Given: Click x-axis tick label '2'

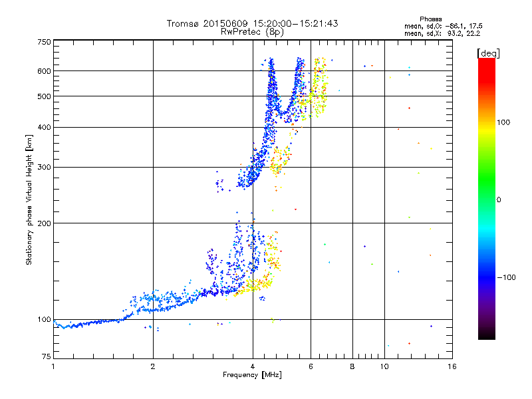Looking at the screenshot, I should tap(153, 366).
